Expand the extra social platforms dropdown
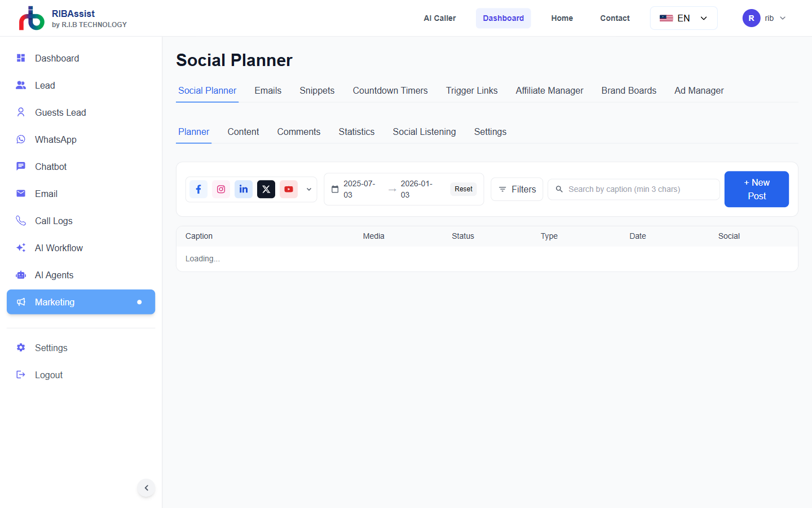812x508 pixels. 308,189
